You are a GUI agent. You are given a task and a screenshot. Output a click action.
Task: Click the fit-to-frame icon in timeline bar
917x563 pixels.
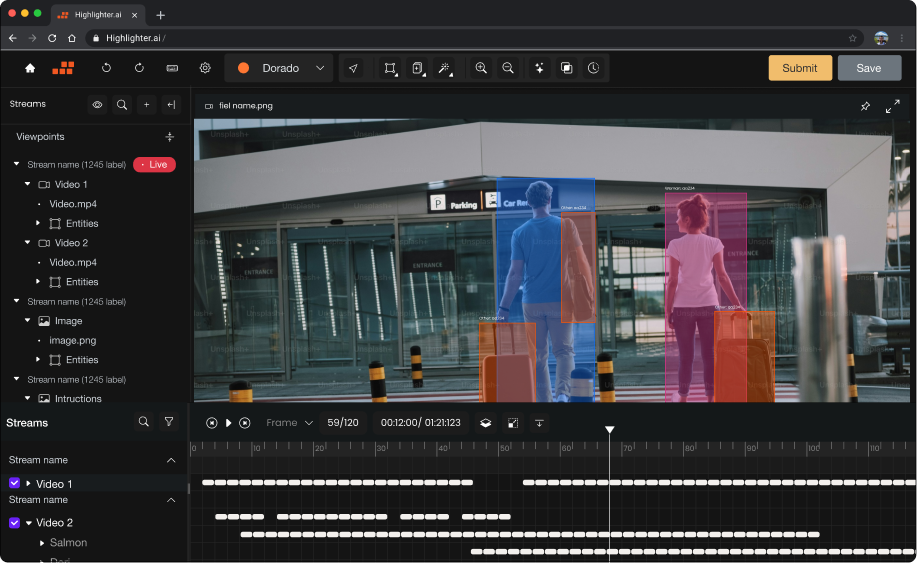513,423
